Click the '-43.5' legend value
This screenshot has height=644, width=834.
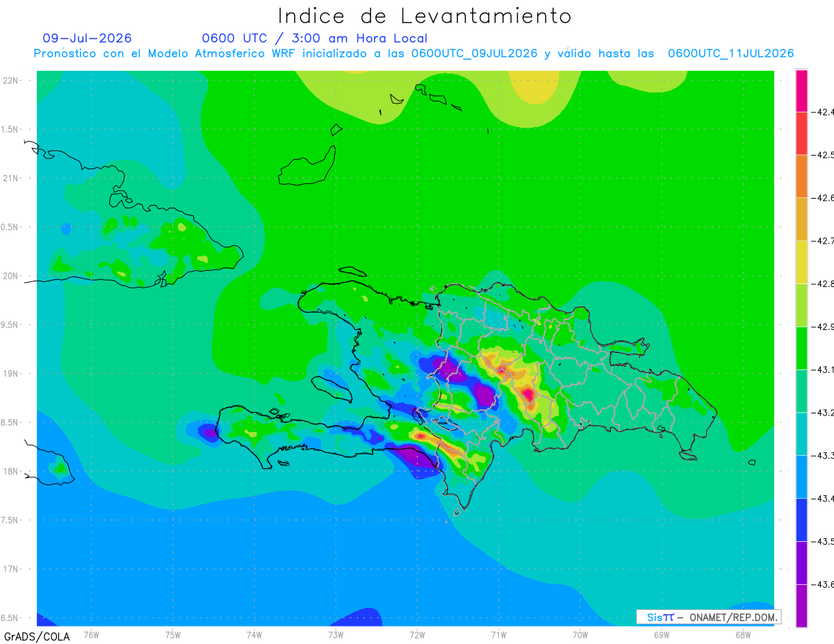[x=824, y=542]
